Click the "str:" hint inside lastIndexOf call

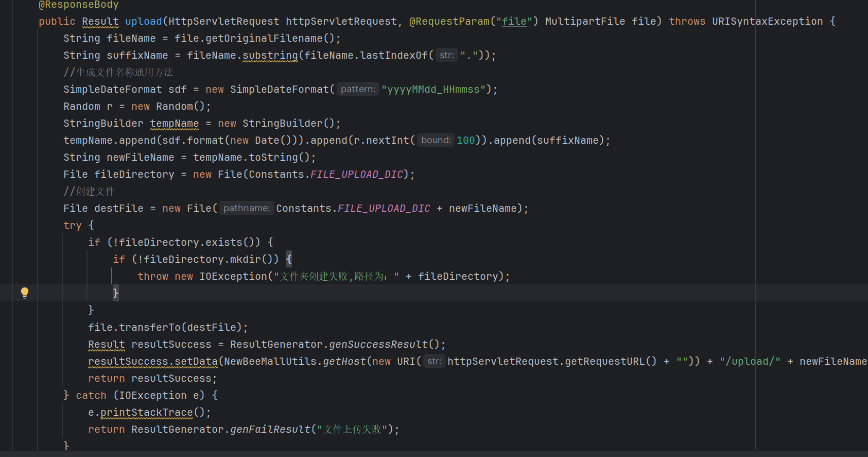[x=446, y=55]
